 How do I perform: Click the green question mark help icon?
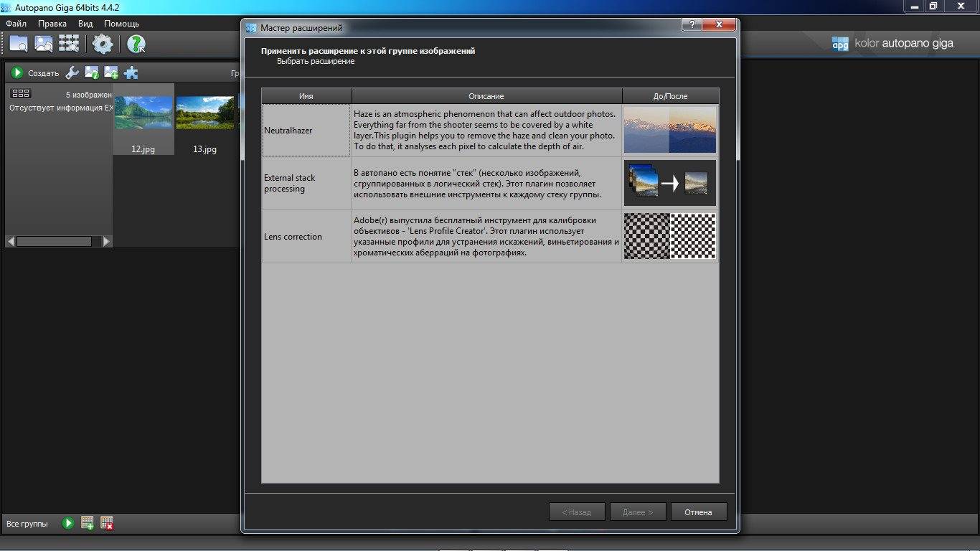click(136, 44)
